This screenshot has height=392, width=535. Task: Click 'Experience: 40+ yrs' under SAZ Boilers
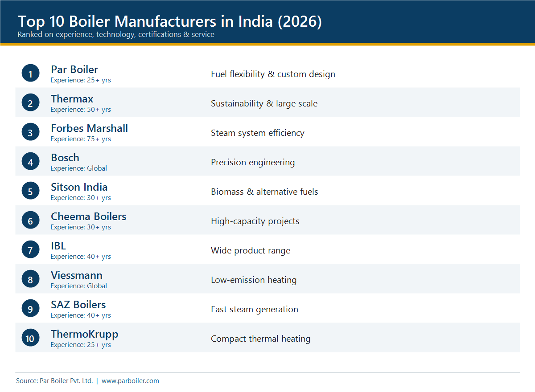coord(81,315)
